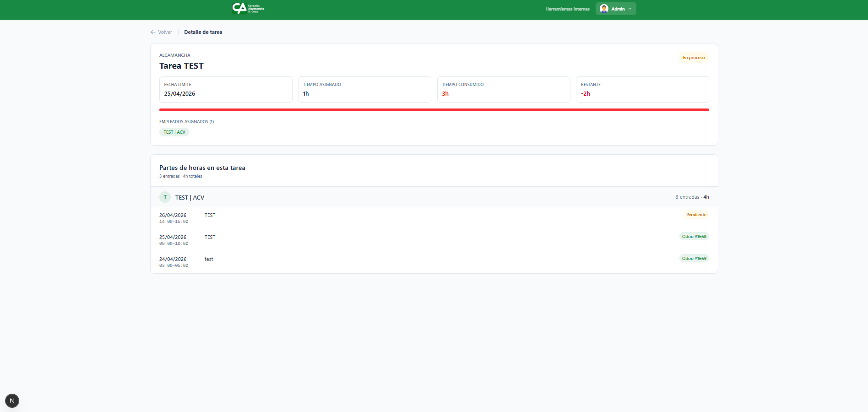Click the green T avatar circle
Image resolution: width=868 pixels, height=412 pixels.
[x=165, y=197]
